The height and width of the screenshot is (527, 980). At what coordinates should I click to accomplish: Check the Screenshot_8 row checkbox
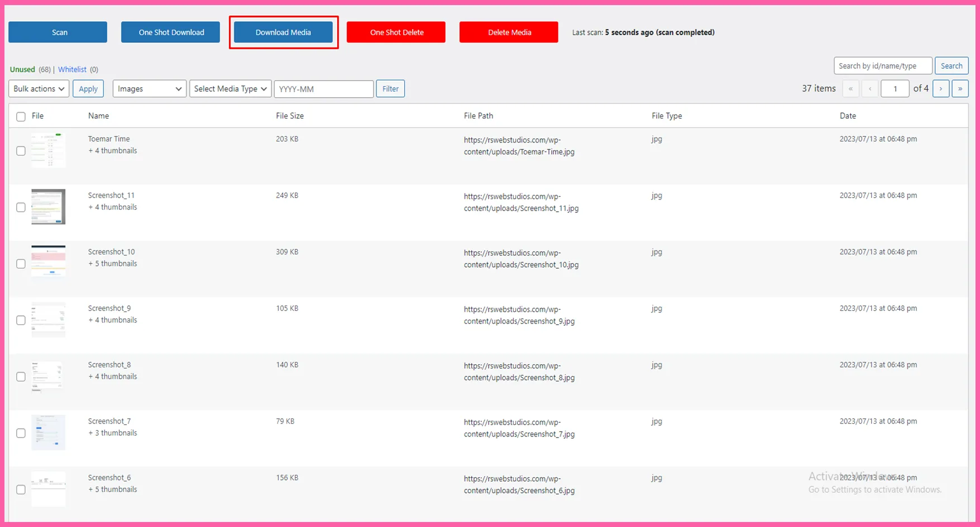click(x=21, y=377)
